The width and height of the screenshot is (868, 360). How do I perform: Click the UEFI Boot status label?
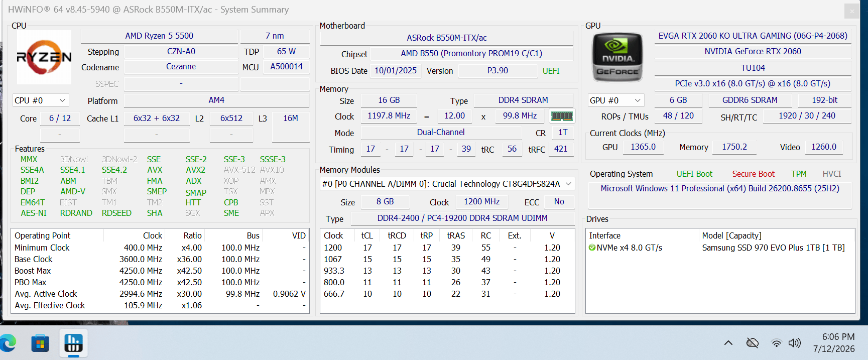[x=694, y=174]
